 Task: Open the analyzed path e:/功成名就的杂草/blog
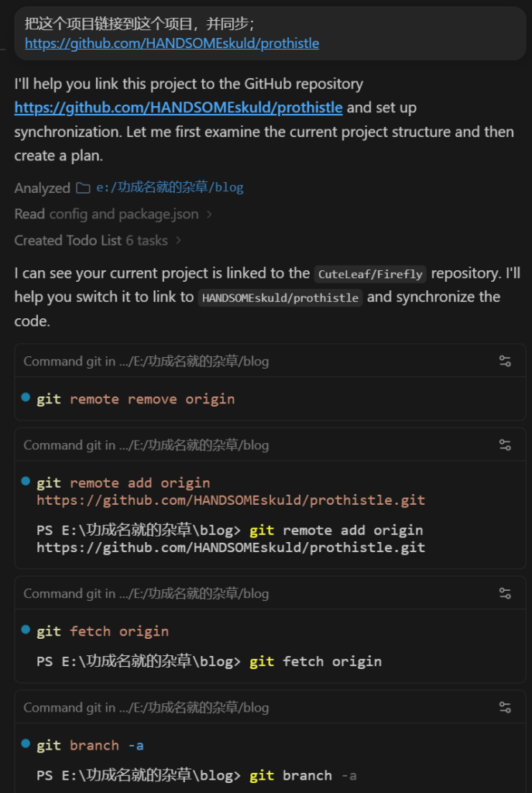(x=170, y=187)
